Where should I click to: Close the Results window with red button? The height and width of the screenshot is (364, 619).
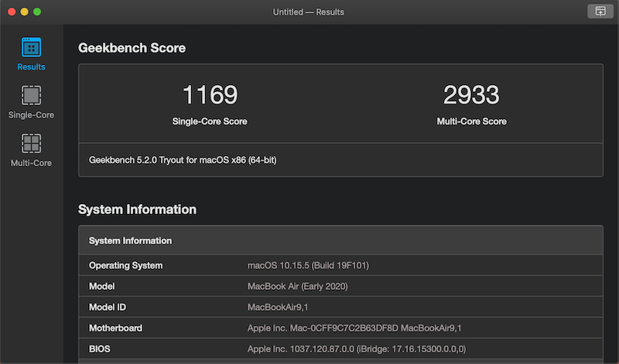[12, 12]
